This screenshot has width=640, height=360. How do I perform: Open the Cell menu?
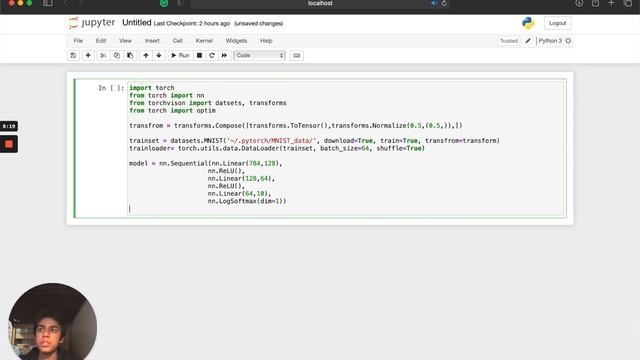click(178, 41)
